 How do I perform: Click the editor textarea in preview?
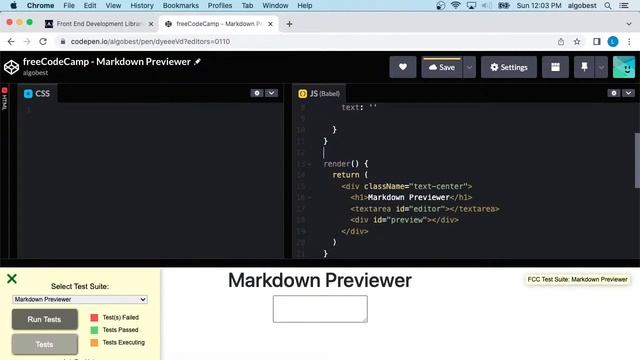click(320, 309)
